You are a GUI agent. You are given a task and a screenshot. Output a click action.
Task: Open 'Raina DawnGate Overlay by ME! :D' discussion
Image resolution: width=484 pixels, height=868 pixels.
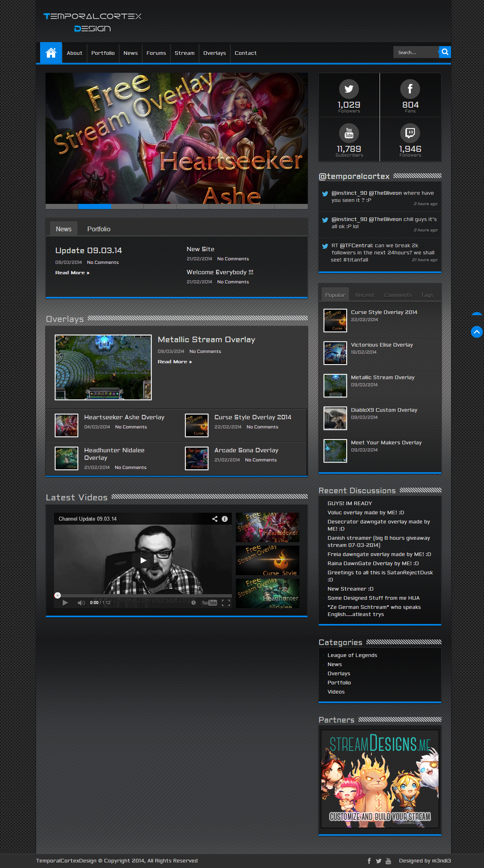pyautogui.click(x=373, y=563)
